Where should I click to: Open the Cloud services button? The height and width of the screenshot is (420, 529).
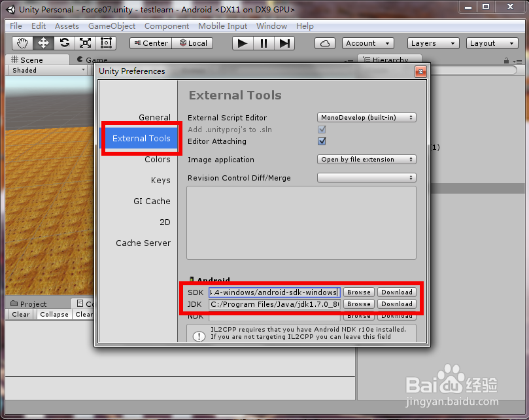(x=325, y=43)
